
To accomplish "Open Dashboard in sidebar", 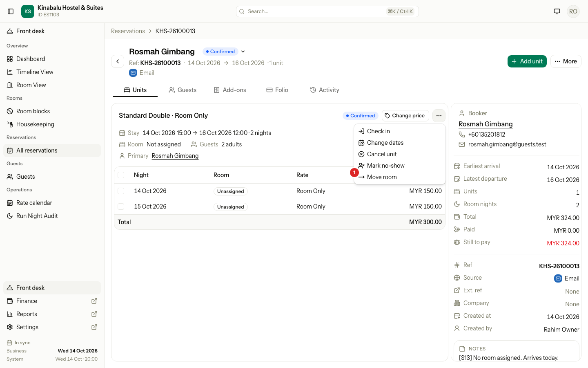I will [52, 59].
